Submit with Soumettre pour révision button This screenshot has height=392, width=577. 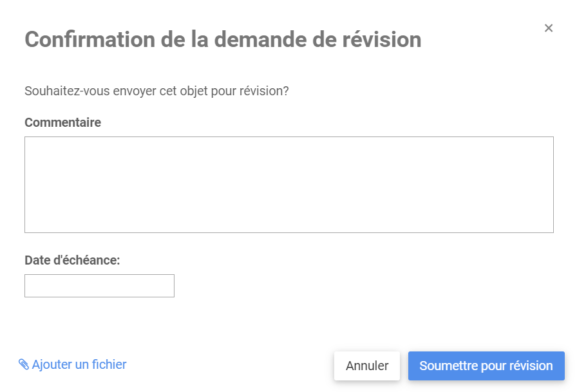pyautogui.click(x=486, y=366)
